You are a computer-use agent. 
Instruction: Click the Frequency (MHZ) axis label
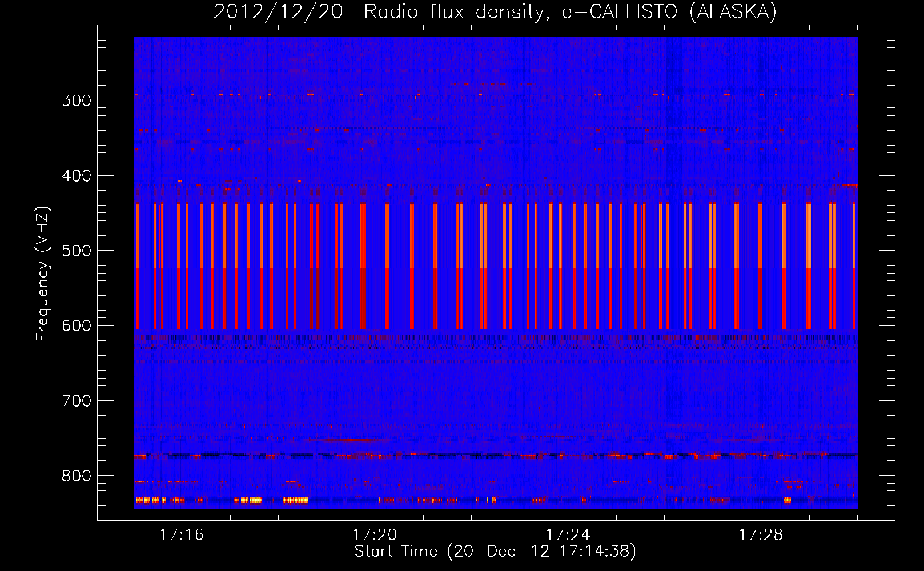pos(43,274)
